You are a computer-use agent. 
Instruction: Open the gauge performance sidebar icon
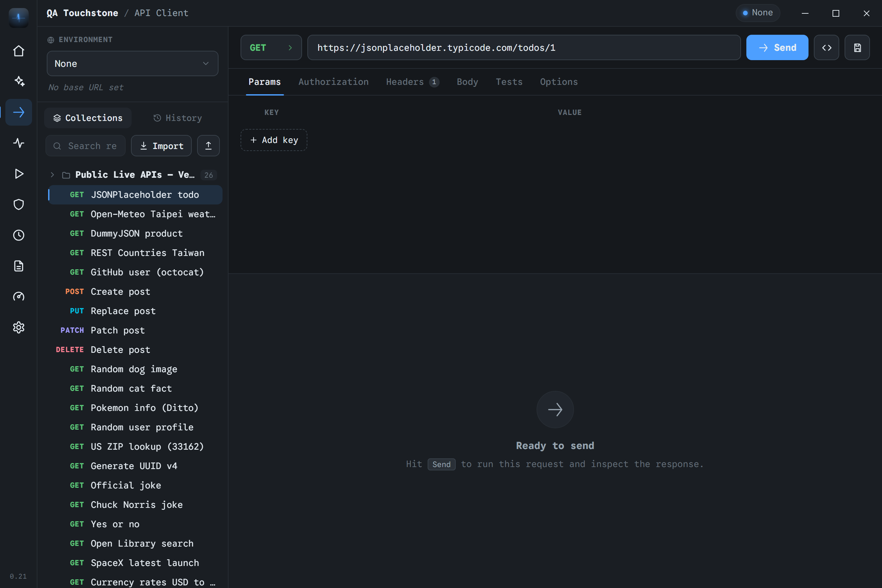click(x=18, y=297)
